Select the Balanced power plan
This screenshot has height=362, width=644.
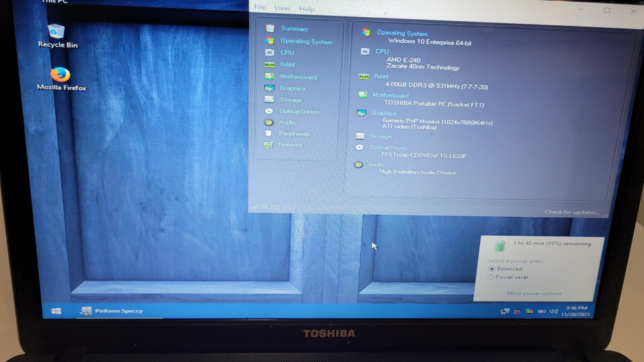tap(505, 269)
